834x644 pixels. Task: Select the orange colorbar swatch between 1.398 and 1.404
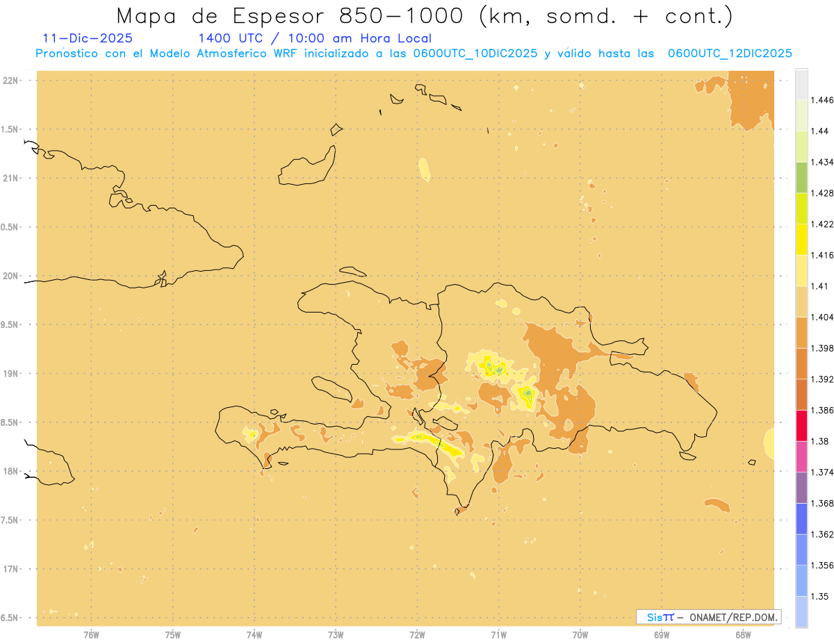pyautogui.click(x=801, y=332)
